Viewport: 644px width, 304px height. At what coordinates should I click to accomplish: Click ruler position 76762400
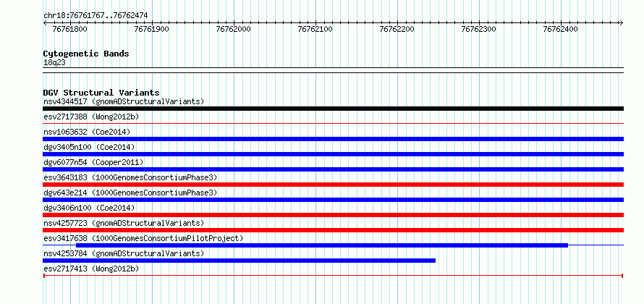pos(561,29)
